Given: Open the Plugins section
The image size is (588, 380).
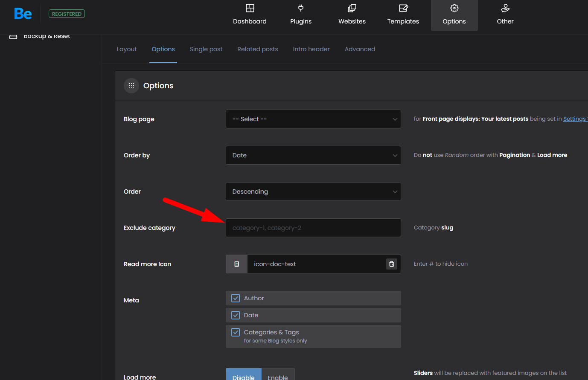Looking at the screenshot, I should [301, 15].
